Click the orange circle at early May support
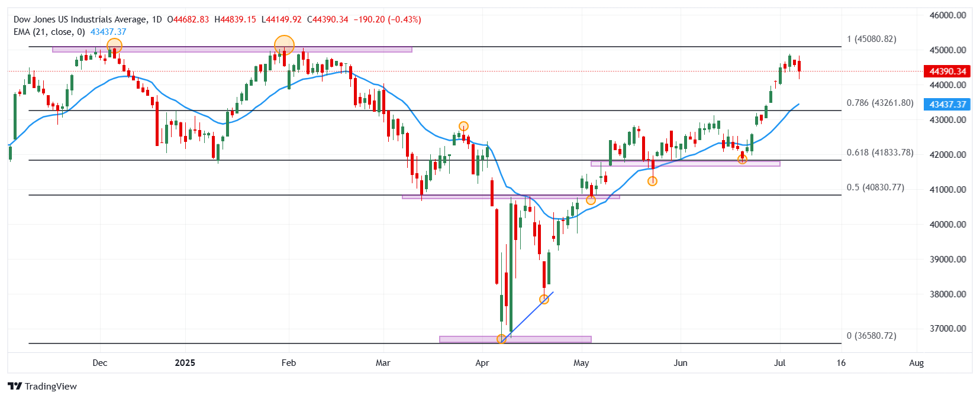 click(591, 200)
